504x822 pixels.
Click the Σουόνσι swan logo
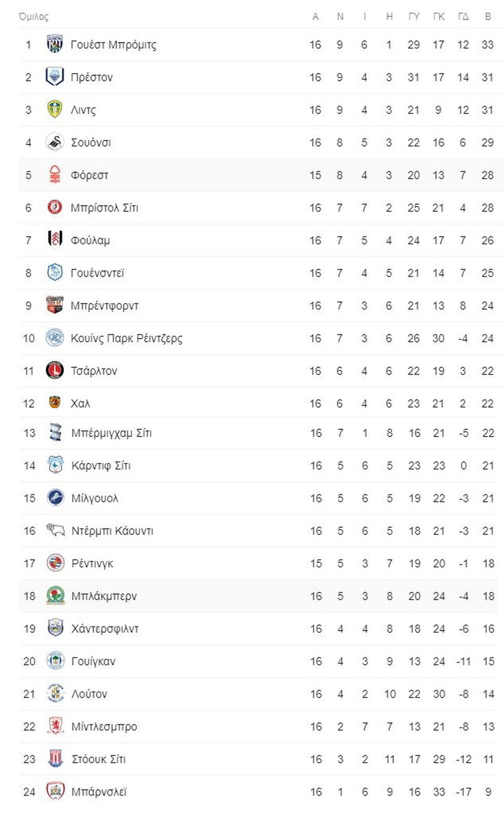coord(55,142)
